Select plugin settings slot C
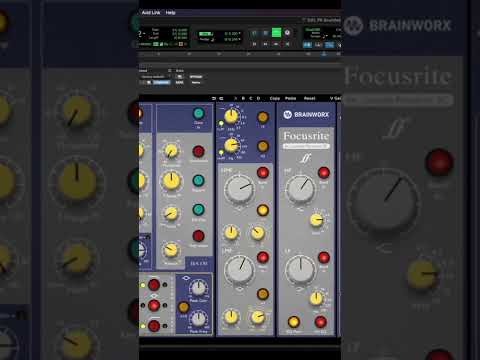Viewport: 480px width, 360px height. [x=251, y=98]
